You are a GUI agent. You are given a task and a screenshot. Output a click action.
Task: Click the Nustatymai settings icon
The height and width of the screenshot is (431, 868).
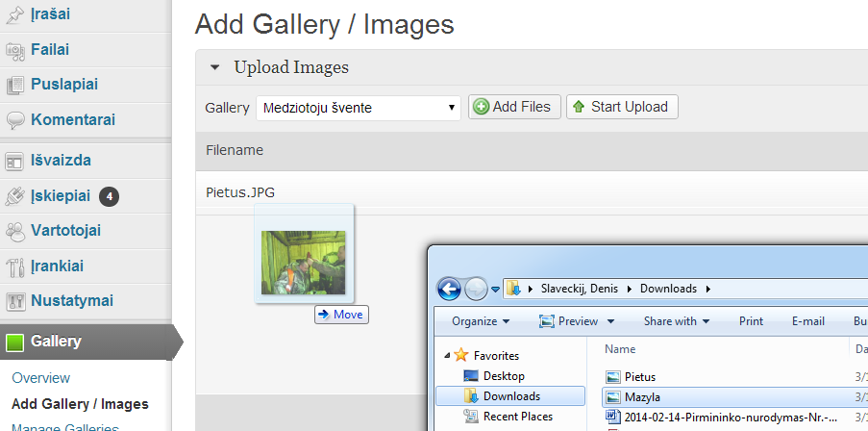pyautogui.click(x=15, y=301)
